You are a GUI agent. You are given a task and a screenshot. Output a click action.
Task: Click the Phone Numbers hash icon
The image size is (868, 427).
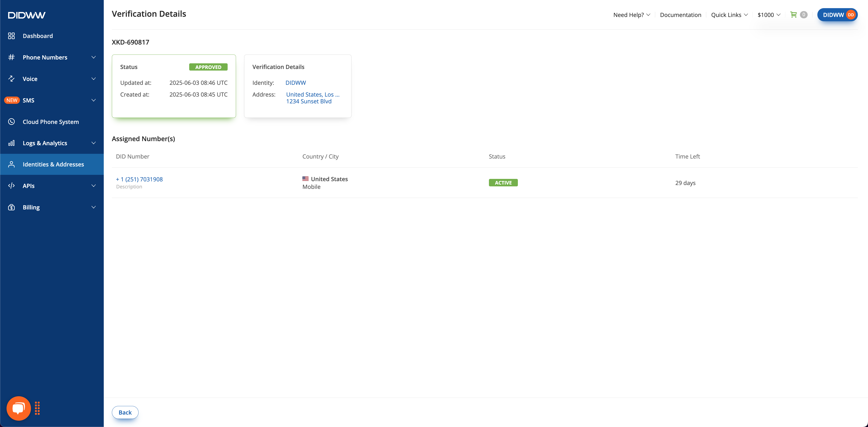point(12,57)
